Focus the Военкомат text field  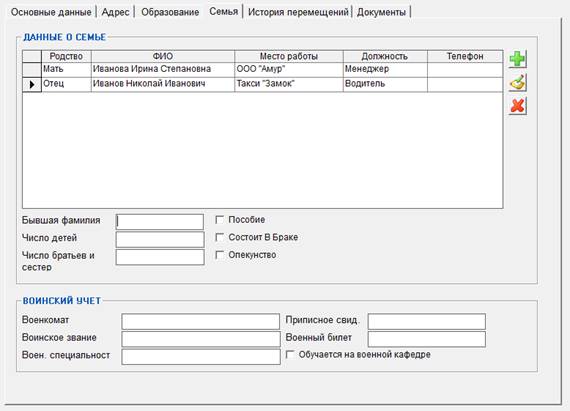pyautogui.click(x=201, y=322)
